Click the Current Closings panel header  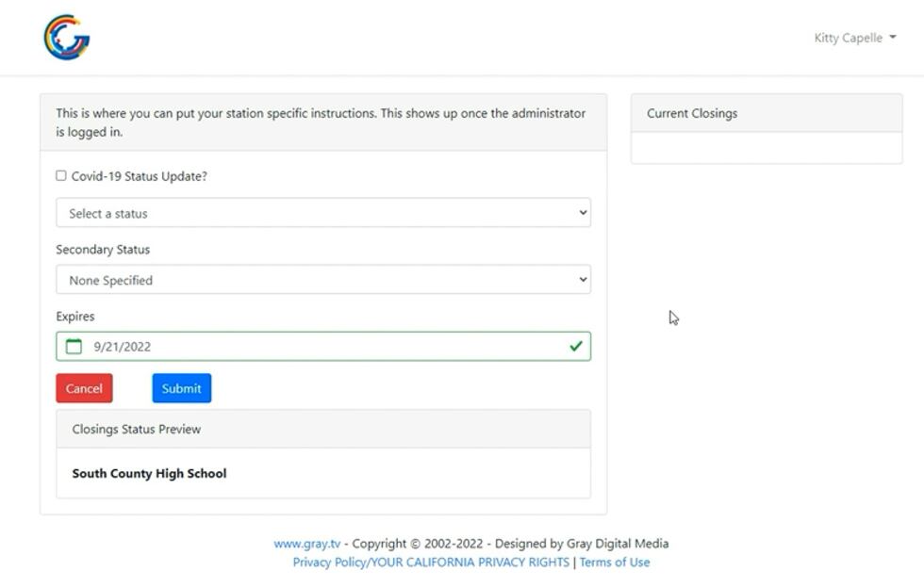coord(692,113)
